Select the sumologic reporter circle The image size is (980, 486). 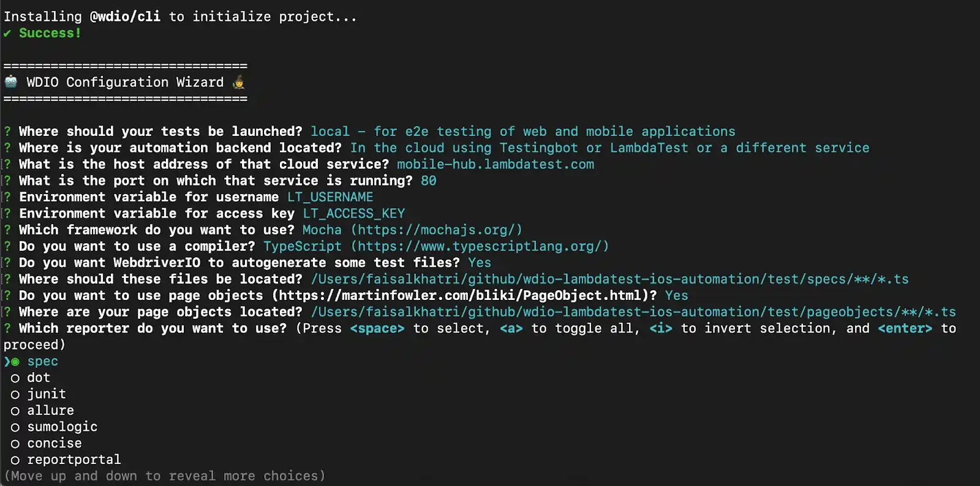pos(15,427)
